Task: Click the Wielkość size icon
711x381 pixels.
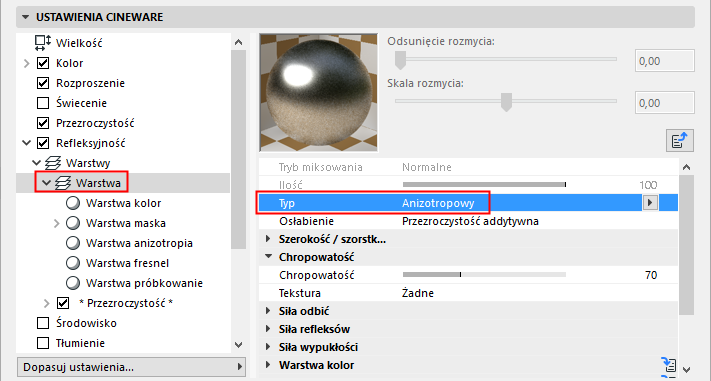Action: point(43,43)
